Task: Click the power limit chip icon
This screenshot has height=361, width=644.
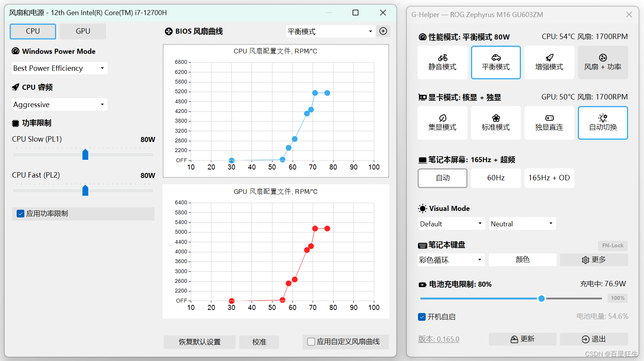Action: tap(15, 123)
